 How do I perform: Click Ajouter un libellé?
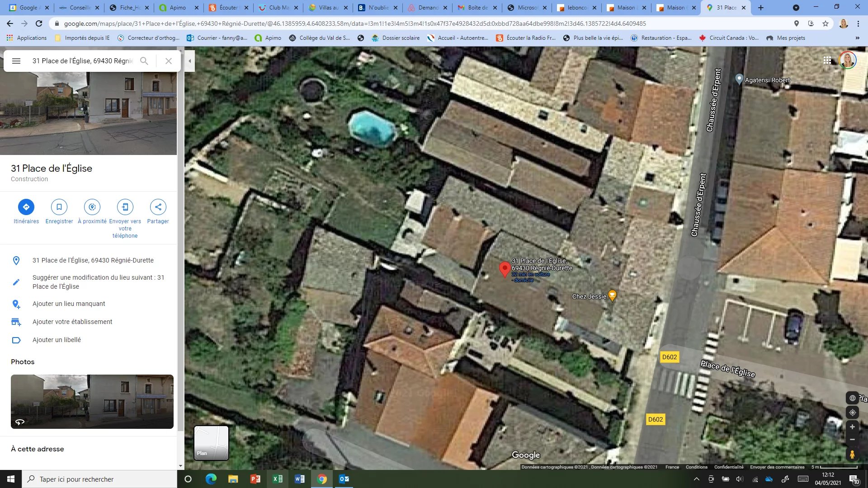89,340
